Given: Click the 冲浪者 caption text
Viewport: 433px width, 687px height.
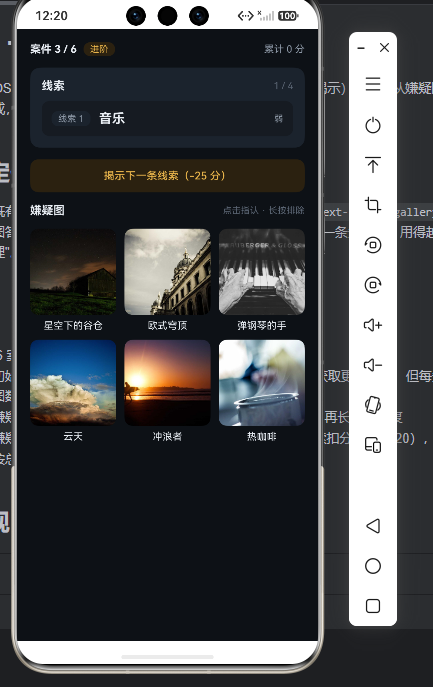Looking at the screenshot, I should point(167,436).
